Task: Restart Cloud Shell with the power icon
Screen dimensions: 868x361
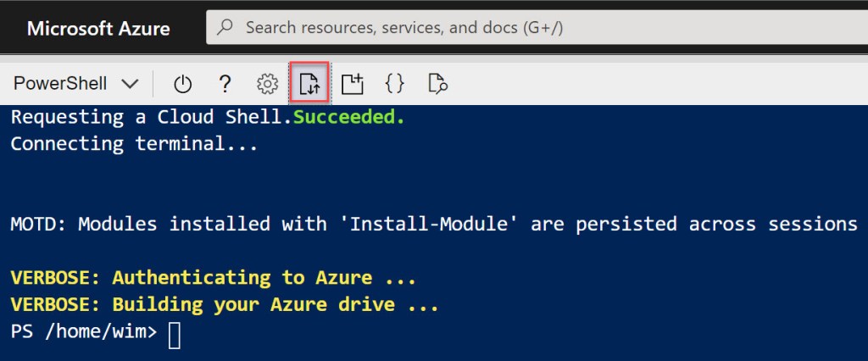Action: pyautogui.click(x=183, y=83)
